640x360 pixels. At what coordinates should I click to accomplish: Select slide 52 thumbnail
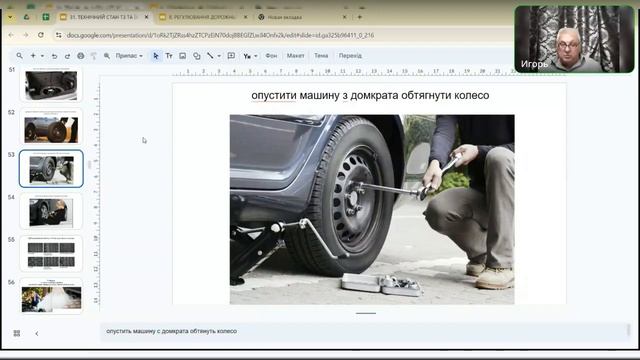pyautogui.click(x=51, y=127)
